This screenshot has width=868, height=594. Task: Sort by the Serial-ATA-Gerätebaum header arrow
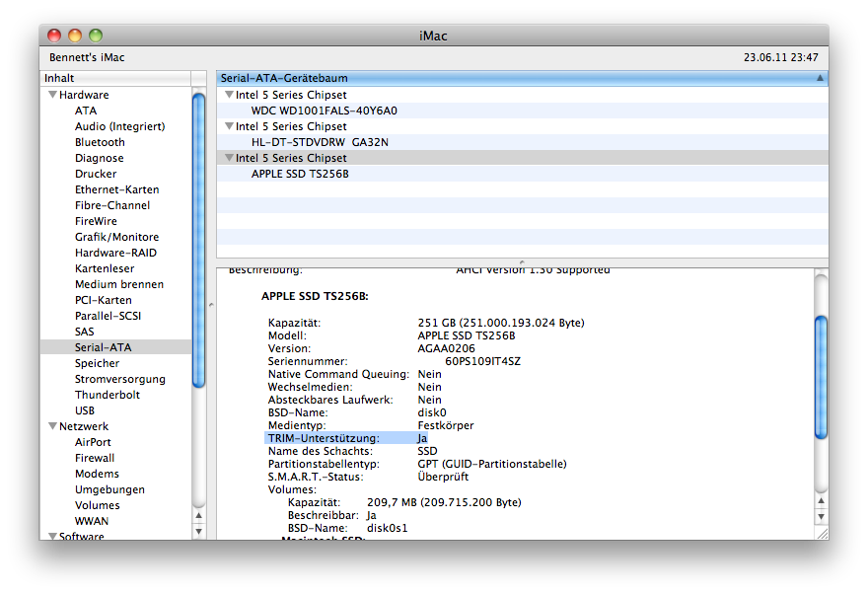(820, 78)
